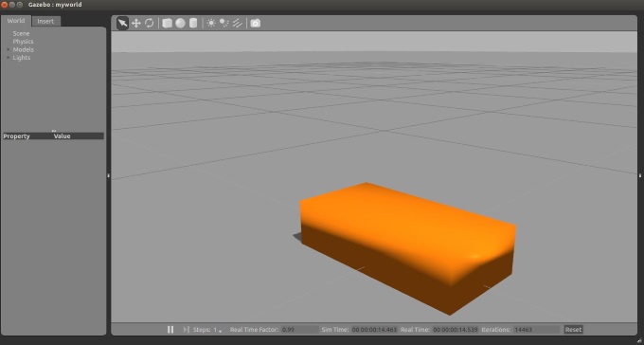Click the Sim Time value field
Viewport: 644px width, 345px height.
[x=374, y=330]
